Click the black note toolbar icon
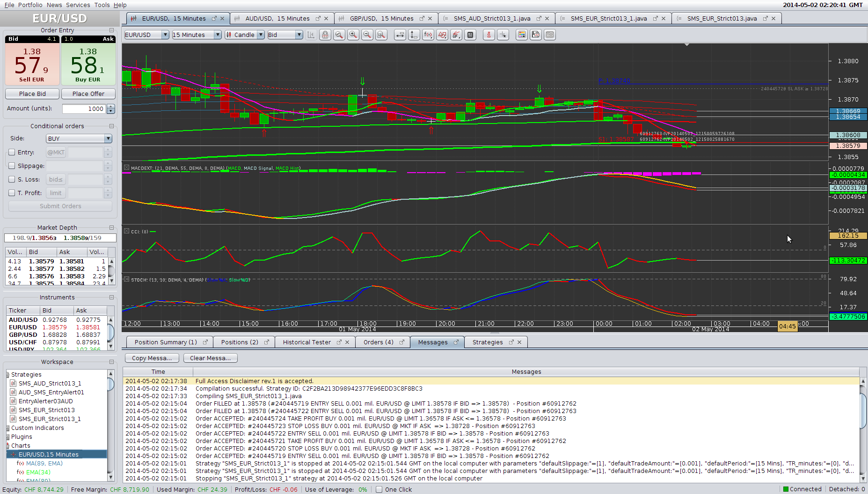The image size is (868, 494). (x=470, y=35)
